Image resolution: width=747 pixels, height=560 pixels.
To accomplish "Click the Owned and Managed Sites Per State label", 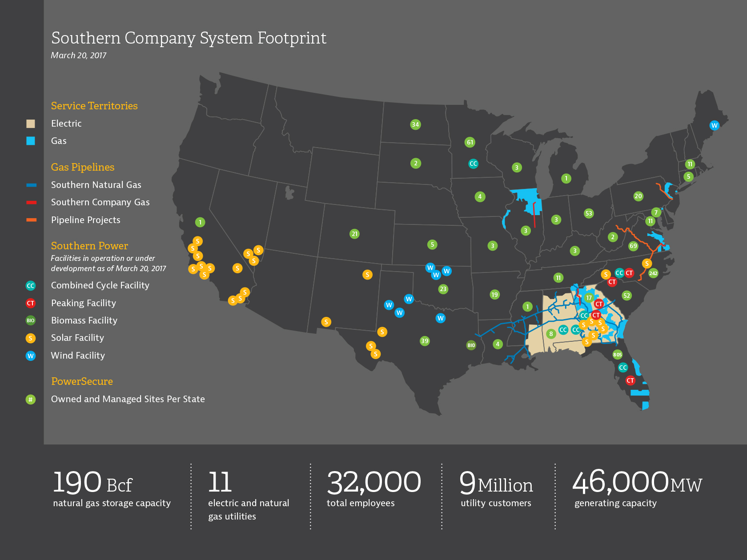I will [x=128, y=399].
